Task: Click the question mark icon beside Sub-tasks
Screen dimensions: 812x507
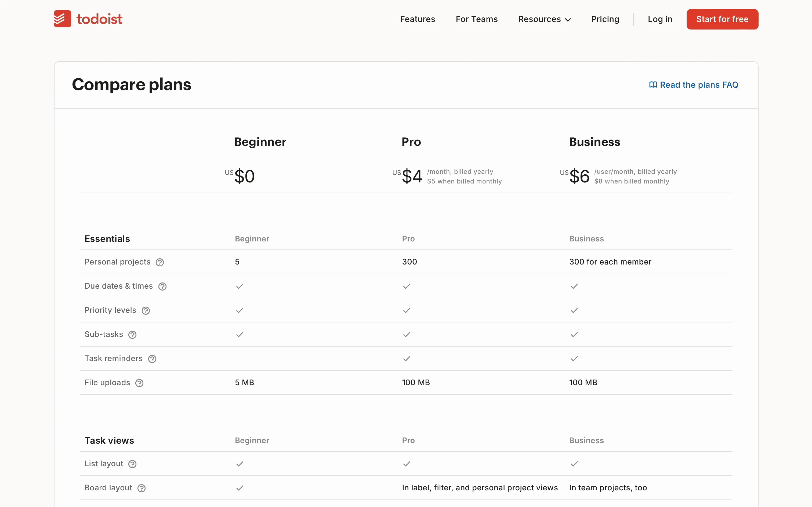Action: coord(133,335)
